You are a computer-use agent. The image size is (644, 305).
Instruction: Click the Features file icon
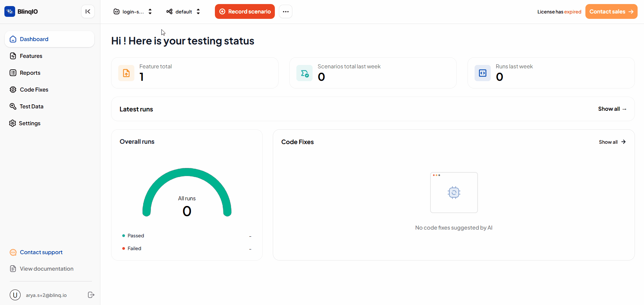pos(13,56)
